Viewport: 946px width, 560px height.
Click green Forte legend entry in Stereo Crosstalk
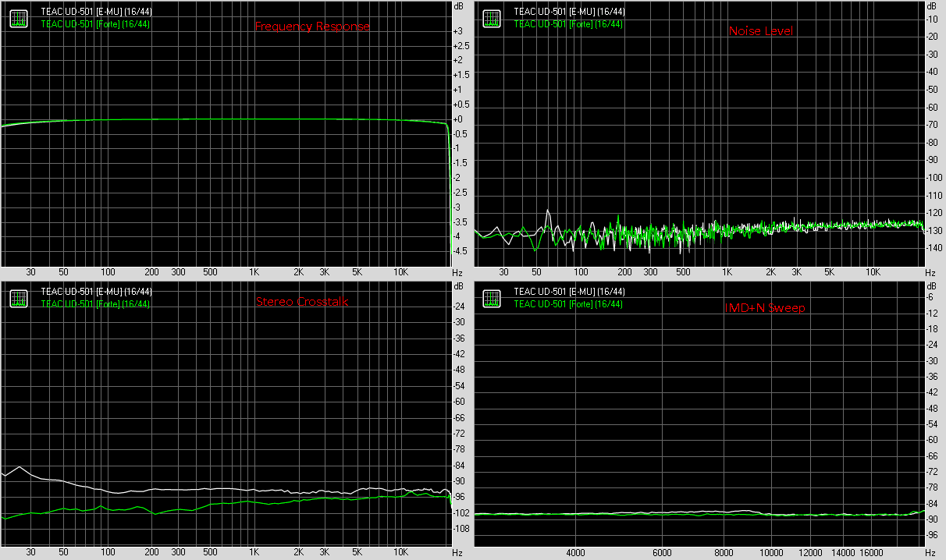click(96, 303)
